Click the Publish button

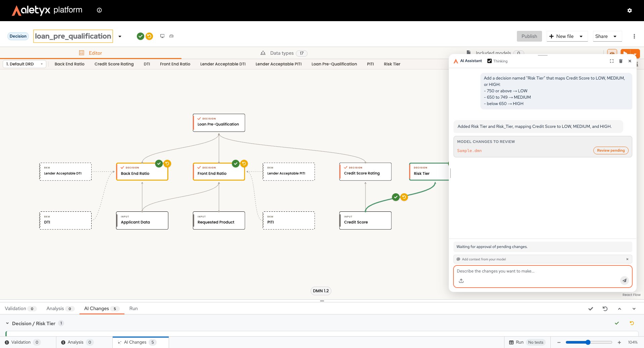tap(529, 36)
